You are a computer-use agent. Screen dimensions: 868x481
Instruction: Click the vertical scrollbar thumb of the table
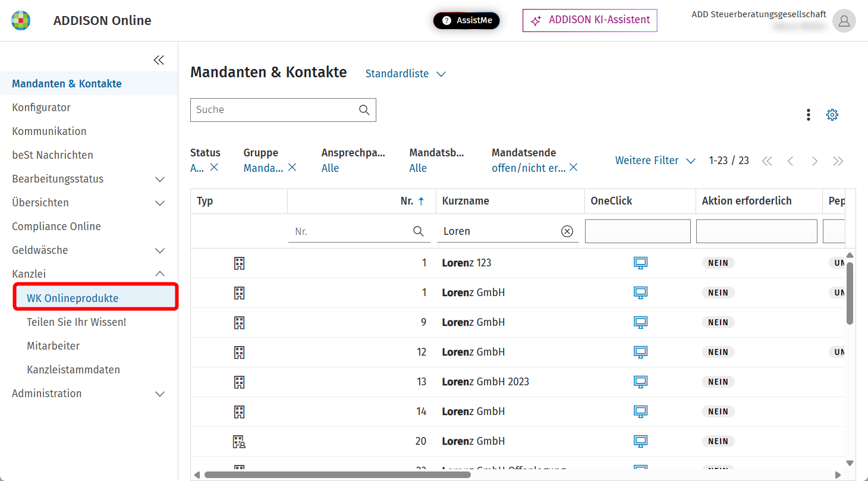pyautogui.click(x=850, y=293)
